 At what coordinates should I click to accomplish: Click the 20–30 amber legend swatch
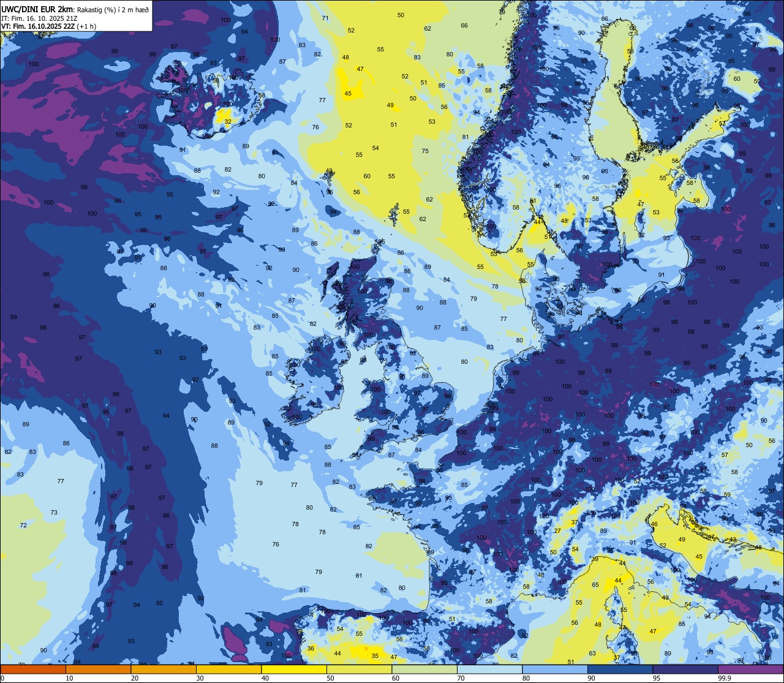pyautogui.click(x=164, y=670)
